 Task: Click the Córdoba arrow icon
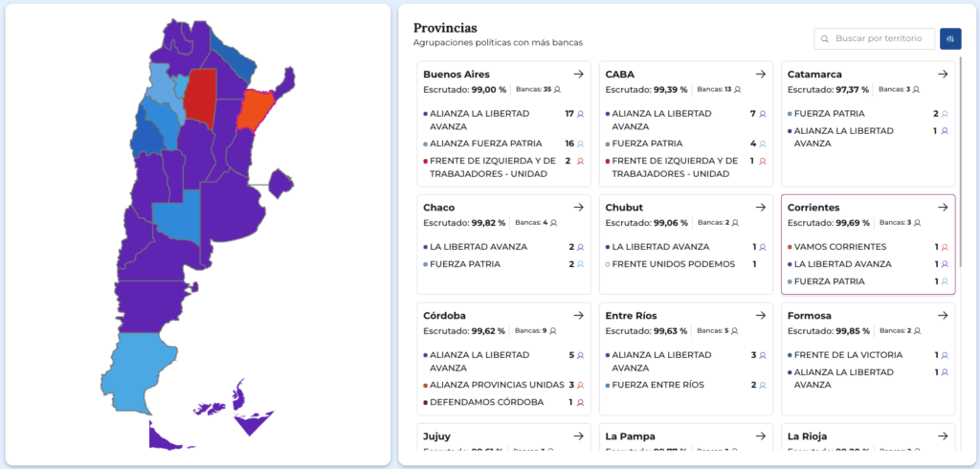pos(578,315)
